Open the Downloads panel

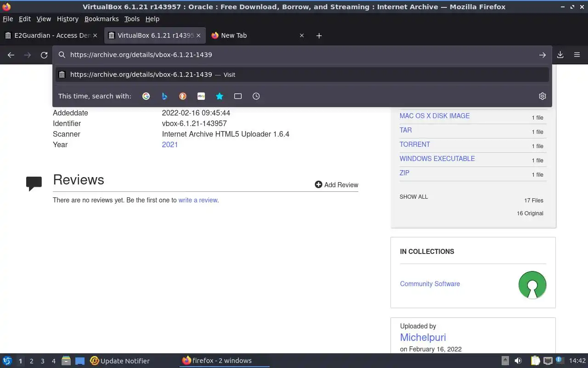click(560, 55)
